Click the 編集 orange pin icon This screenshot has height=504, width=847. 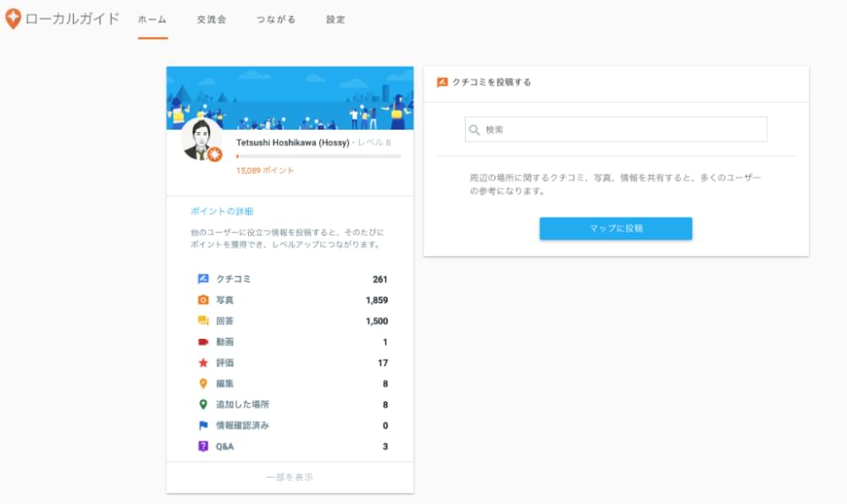[203, 384]
